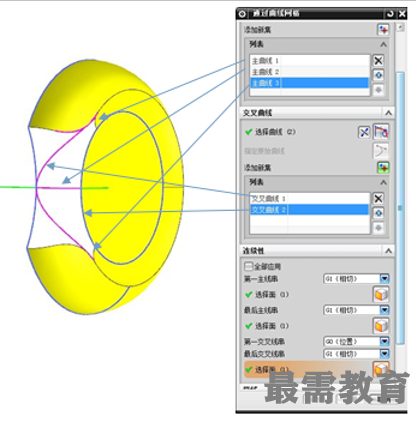Select the 主曲线 1 list row

click(309, 61)
